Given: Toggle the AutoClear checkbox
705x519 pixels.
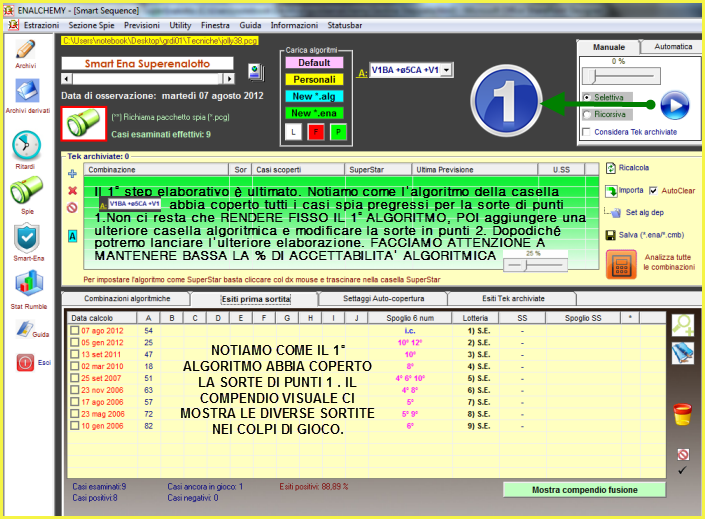Looking at the screenshot, I should pos(653,190).
